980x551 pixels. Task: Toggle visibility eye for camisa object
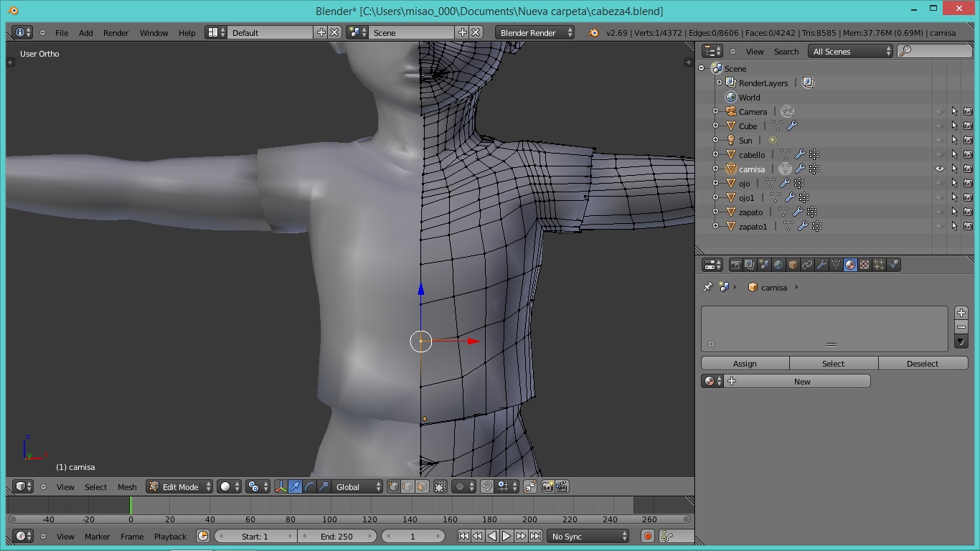click(x=940, y=169)
